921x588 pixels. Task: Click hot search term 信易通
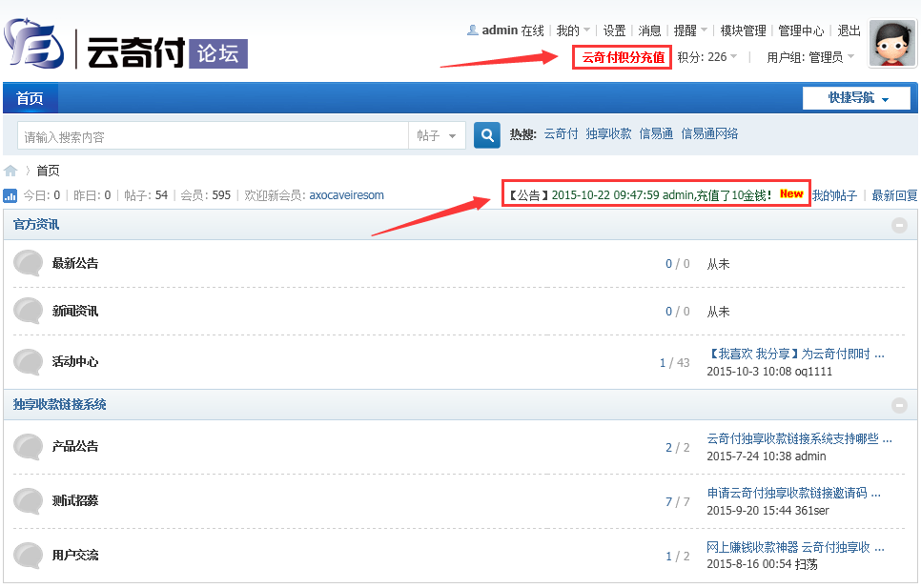pyautogui.click(x=656, y=133)
